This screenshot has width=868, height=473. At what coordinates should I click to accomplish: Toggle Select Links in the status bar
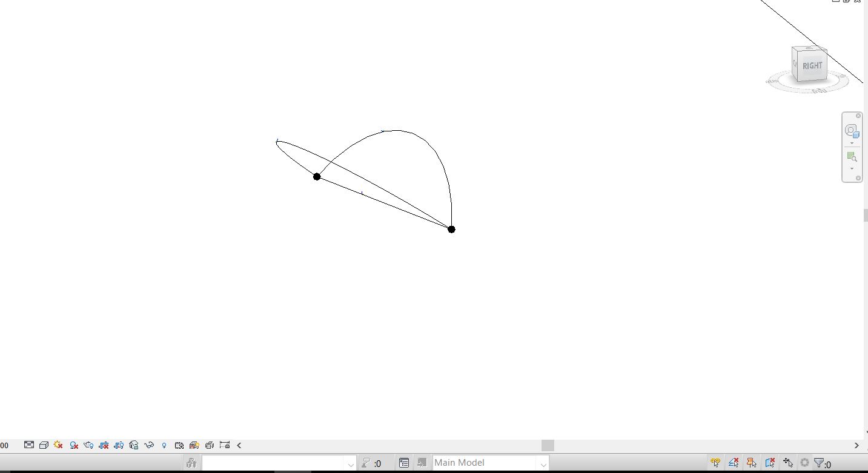tap(715, 462)
